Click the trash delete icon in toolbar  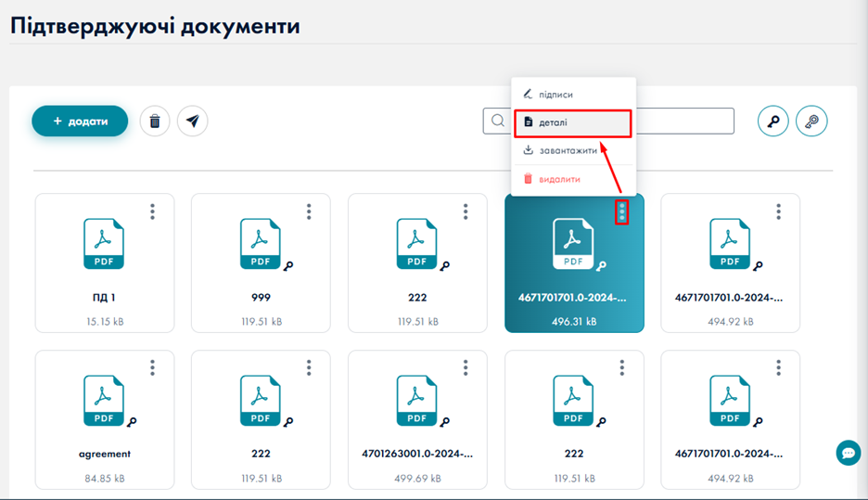tap(155, 122)
